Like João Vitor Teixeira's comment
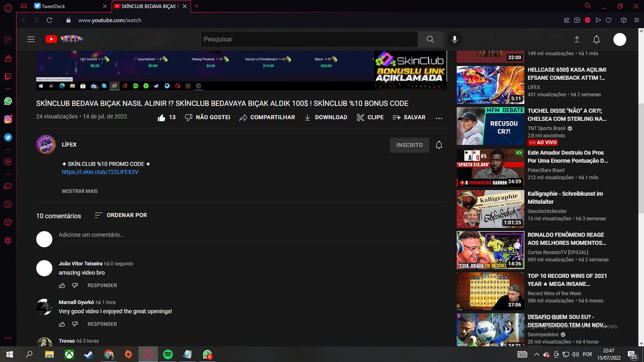This screenshot has width=644, height=362. tap(62, 285)
